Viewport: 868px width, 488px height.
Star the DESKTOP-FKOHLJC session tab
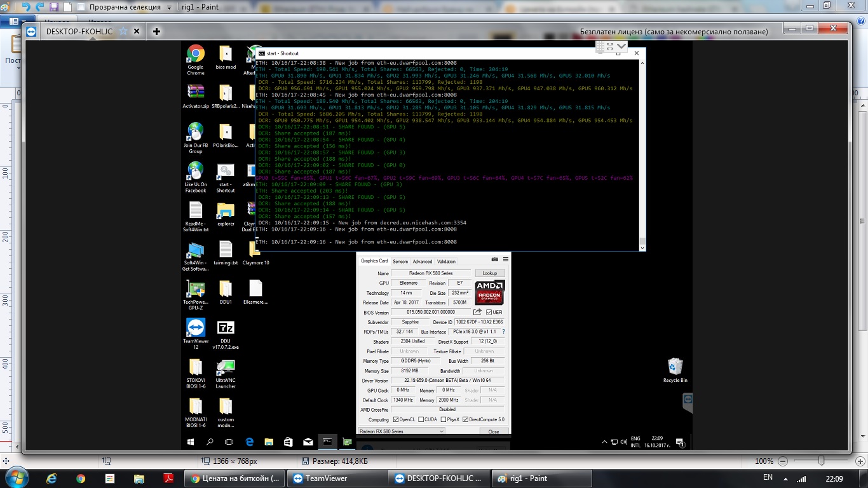[123, 31]
